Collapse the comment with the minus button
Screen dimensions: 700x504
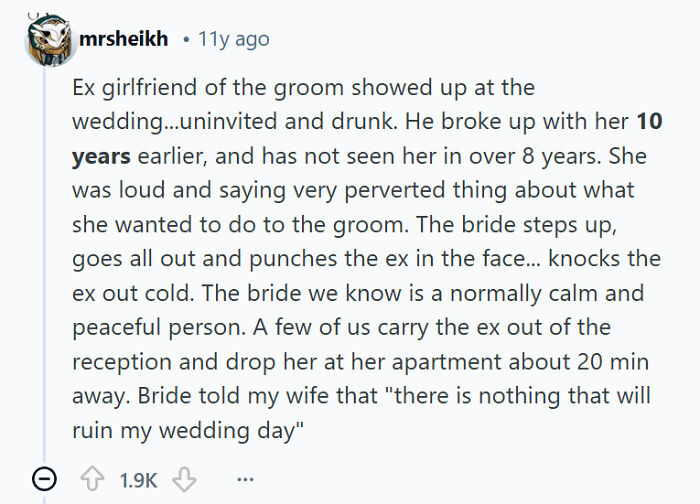pos(44,480)
